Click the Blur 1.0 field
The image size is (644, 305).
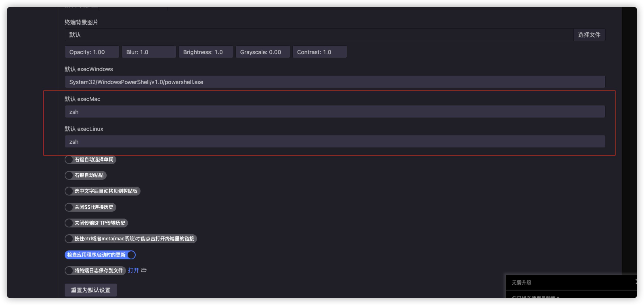coord(149,52)
